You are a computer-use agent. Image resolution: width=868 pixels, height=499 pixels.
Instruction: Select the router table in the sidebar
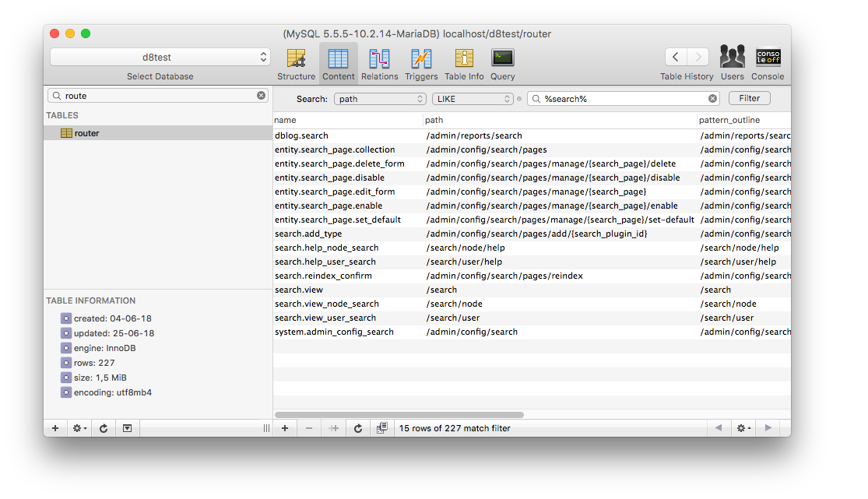86,132
